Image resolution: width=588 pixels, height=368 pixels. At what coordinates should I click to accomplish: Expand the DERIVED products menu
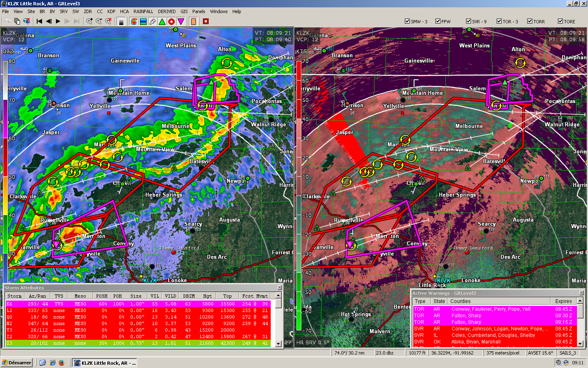coord(167,11)
